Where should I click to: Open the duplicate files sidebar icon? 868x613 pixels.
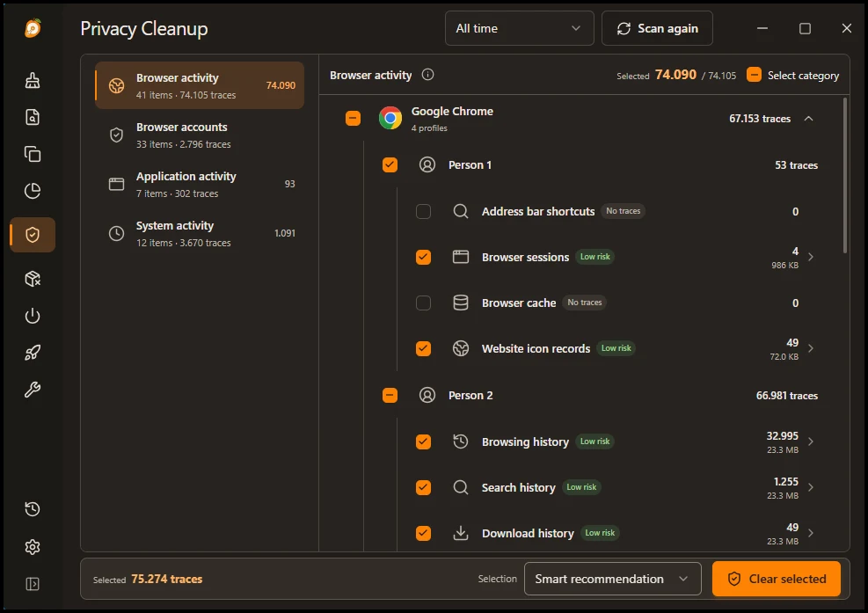coord(33,154)
